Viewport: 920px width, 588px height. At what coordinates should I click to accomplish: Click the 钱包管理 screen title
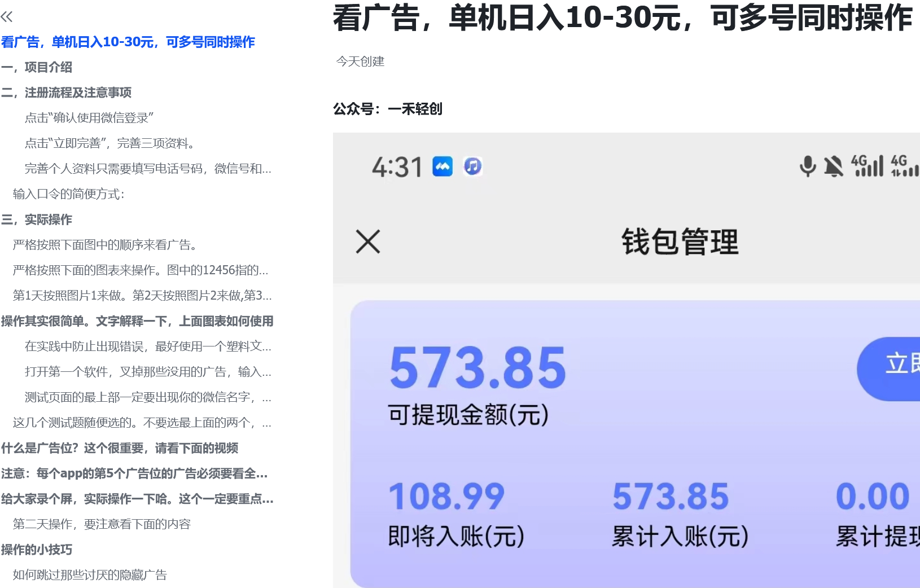680,242
